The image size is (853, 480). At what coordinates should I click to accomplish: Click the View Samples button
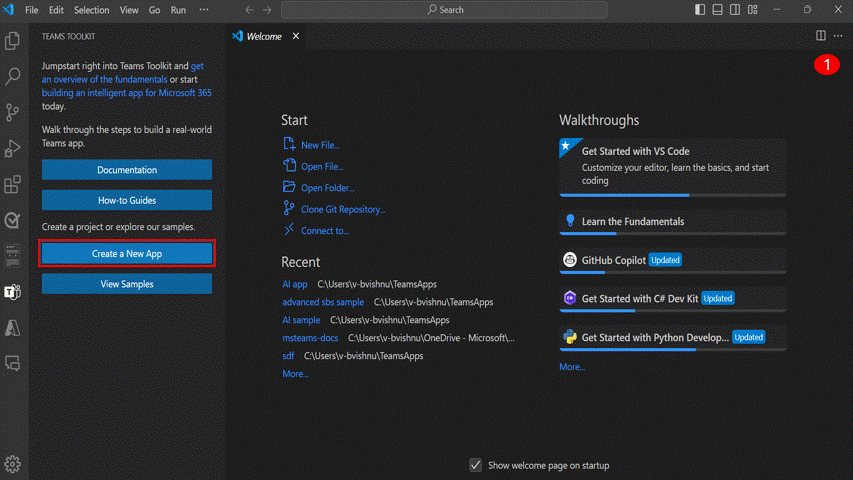[x=127, y=284]
